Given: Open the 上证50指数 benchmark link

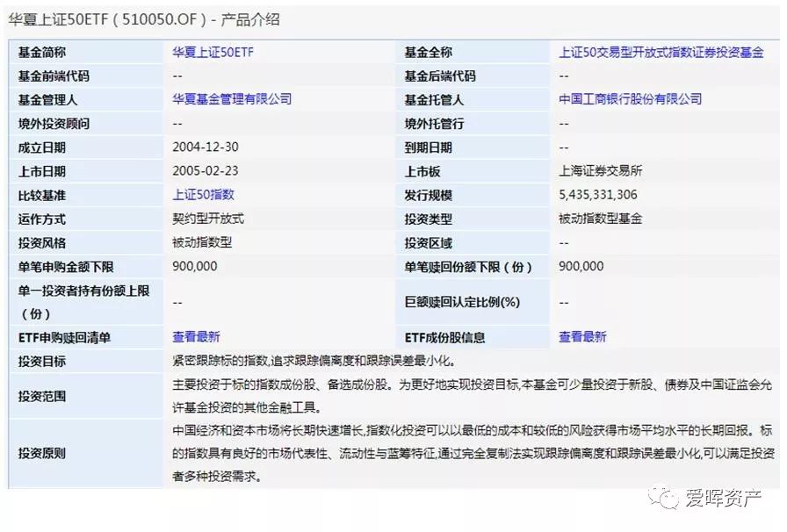Looking at the screenshot, I should pyautogui.click(x=203, y=195).
